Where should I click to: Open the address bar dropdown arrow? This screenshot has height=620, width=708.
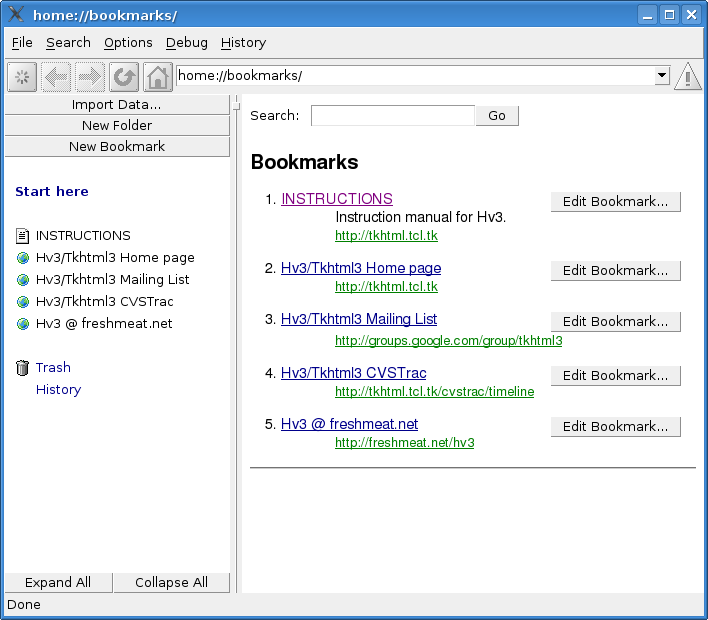661,76
